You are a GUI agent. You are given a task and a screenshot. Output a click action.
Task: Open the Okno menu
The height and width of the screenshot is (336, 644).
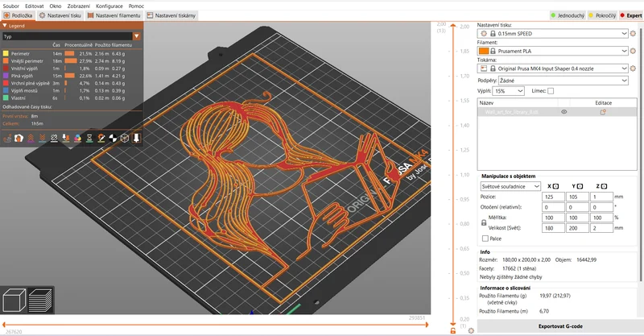click(56, 6)
